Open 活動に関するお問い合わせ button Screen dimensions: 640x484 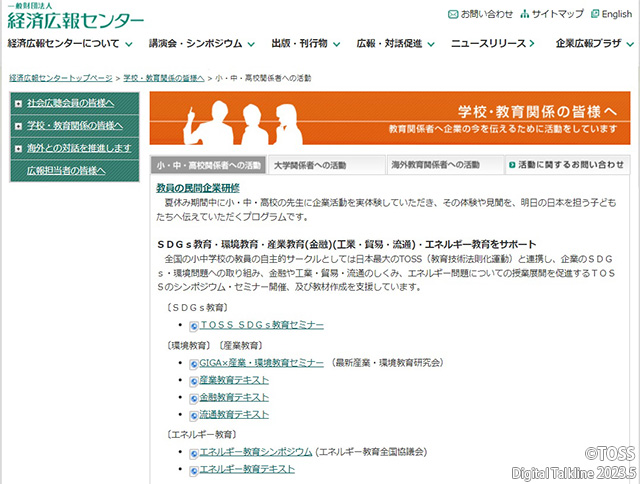pyautogui.click(x=568, y=165)
